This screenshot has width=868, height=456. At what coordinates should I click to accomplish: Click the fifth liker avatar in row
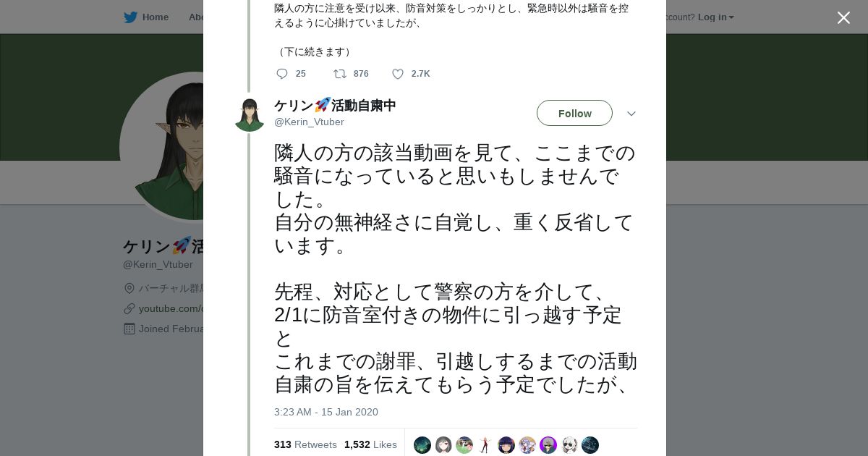point(506,445)
